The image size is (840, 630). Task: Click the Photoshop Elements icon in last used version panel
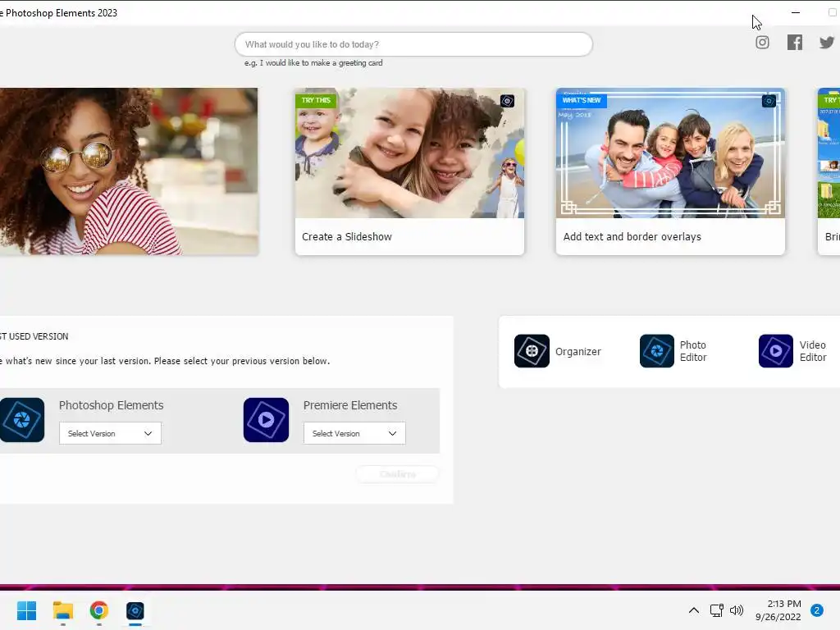(x=21, y=420)
